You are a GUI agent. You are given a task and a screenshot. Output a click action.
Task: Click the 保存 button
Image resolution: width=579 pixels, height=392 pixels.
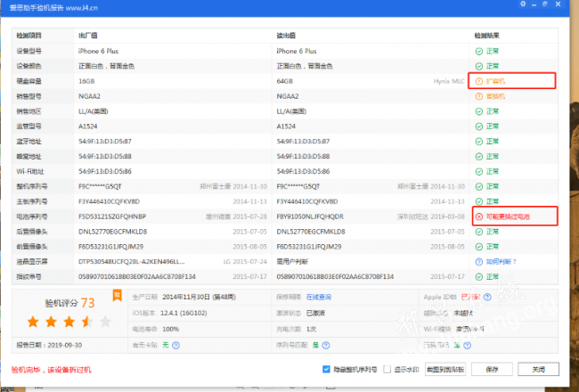pyautogui.click(x=492, y=369)
